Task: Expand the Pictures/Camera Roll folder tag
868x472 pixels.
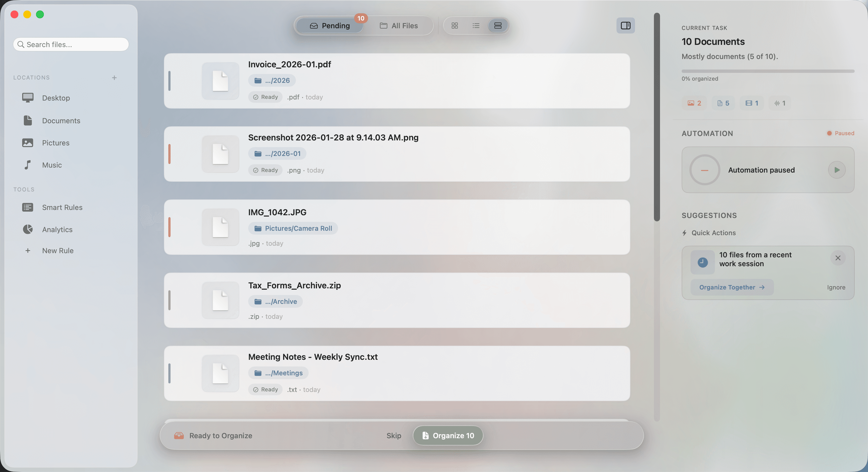Action: pyautogui.click(x=293, y=228)
